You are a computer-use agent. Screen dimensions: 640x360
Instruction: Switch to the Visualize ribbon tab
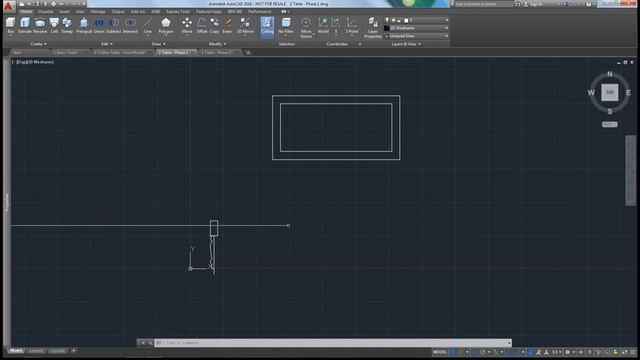pyautogui.click(x=46, y=11)
